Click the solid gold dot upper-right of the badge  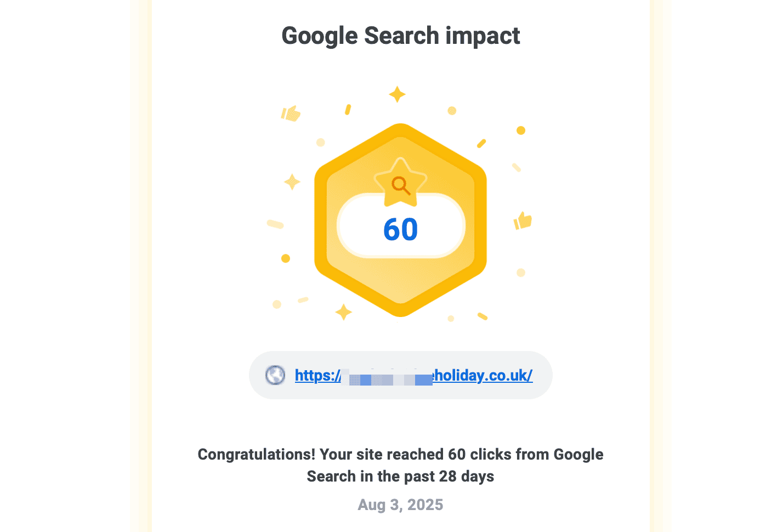point(521,131)
